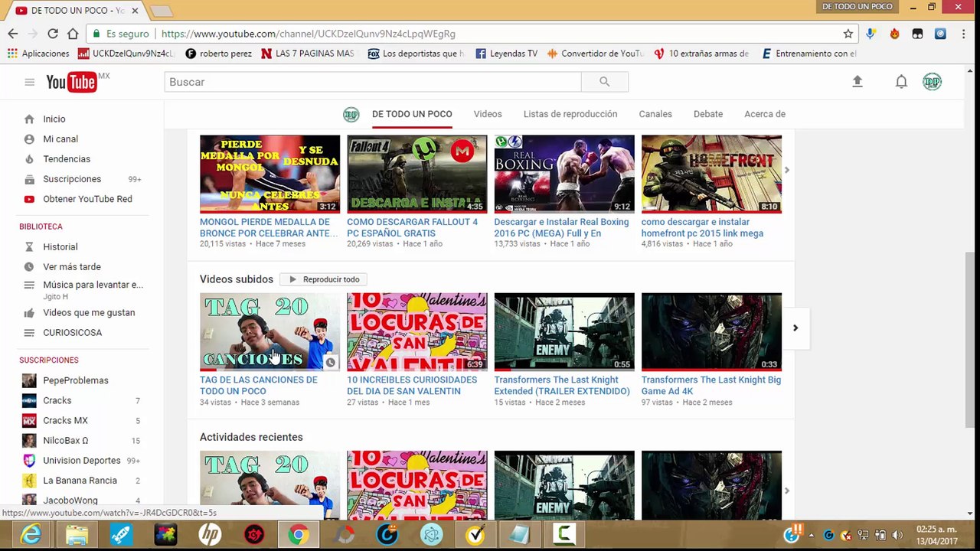
Task: Show next videos in top featured row
Action: click(x=786, y=170)
